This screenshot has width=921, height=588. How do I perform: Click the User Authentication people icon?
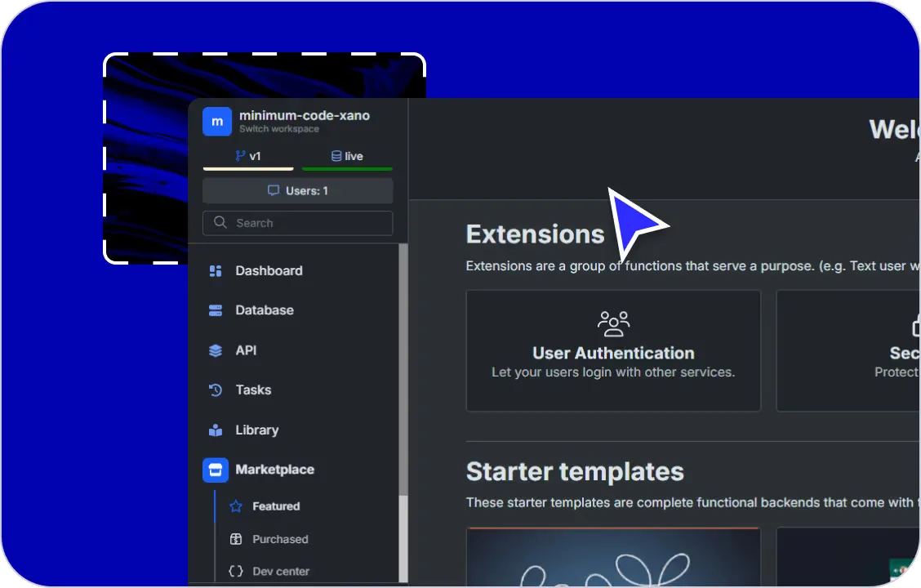pos(613,323)
